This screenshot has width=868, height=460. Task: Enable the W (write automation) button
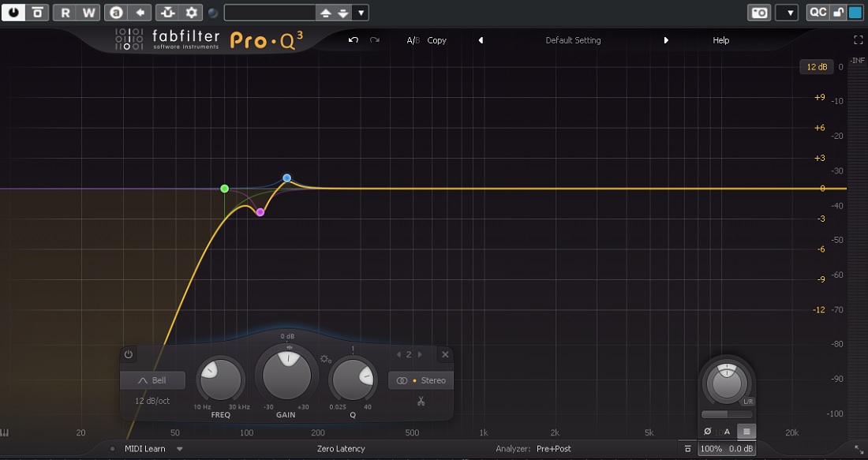(x=88, y=12)
